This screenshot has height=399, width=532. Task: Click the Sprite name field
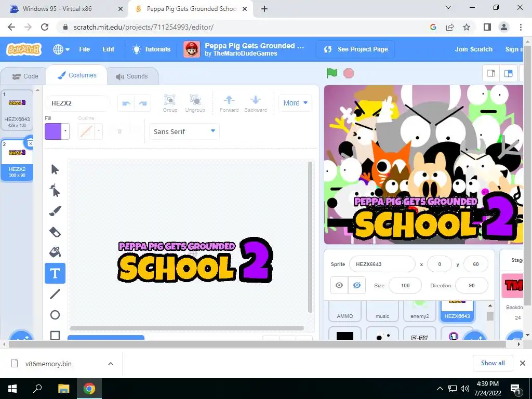[382, 264]
